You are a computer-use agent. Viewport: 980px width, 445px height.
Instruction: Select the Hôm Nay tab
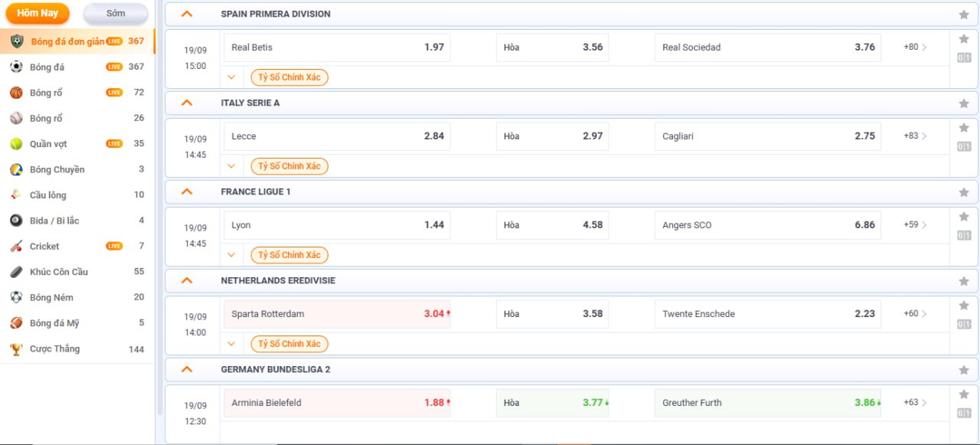[38, 14]
